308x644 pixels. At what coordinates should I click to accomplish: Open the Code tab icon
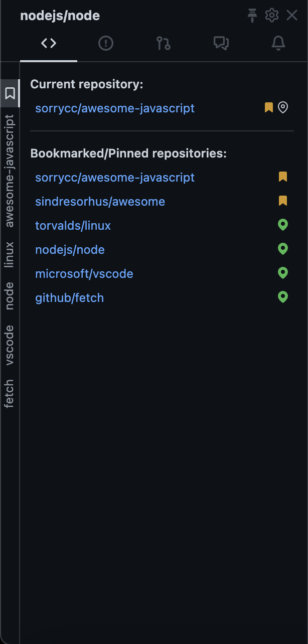click(x=49, y=44)
